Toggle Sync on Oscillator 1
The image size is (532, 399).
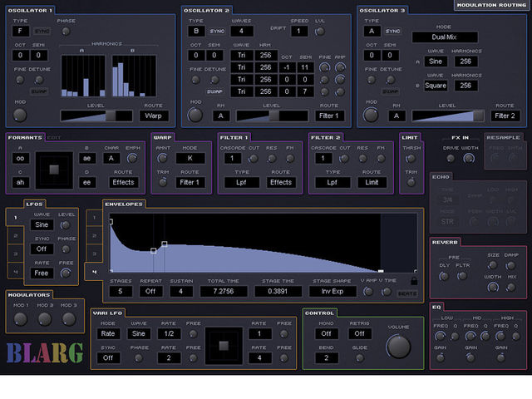coord(42,32)
